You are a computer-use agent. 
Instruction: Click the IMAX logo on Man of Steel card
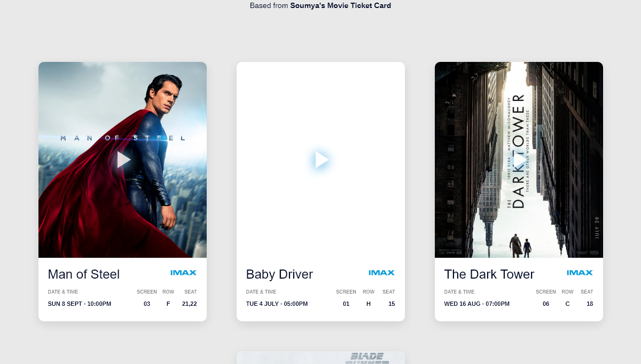pyautogui.click(x=184, y=273)
